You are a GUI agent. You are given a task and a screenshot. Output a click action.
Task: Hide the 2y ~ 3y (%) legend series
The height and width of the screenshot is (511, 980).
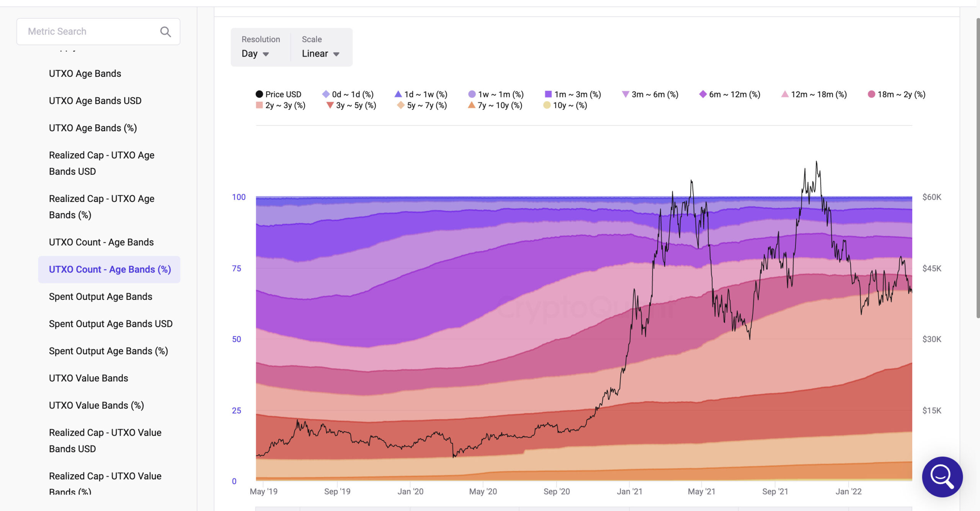tap(281, 105)
